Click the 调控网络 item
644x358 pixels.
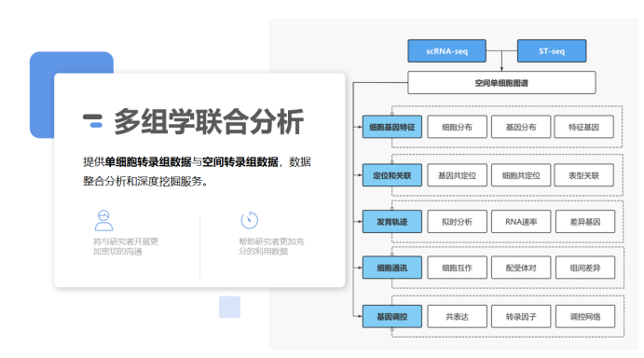tap(585, 316)
